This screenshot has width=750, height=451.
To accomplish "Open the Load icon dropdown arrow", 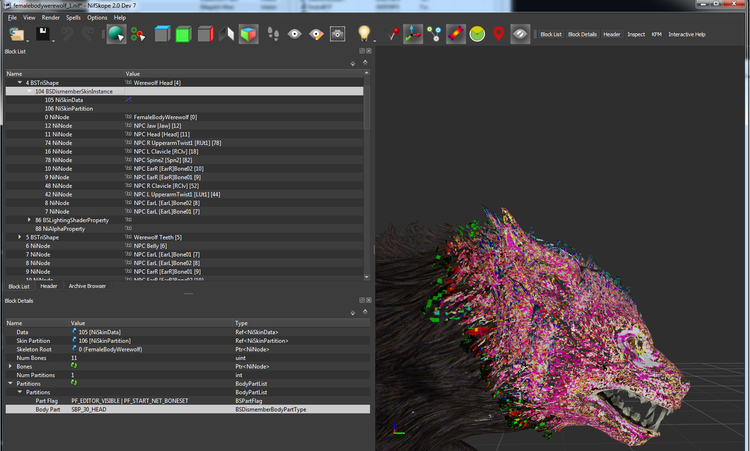I will 27,41.
